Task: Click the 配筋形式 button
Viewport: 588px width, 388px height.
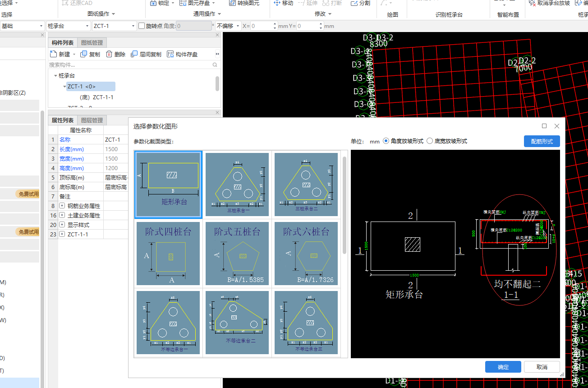Action: (542, 141)
